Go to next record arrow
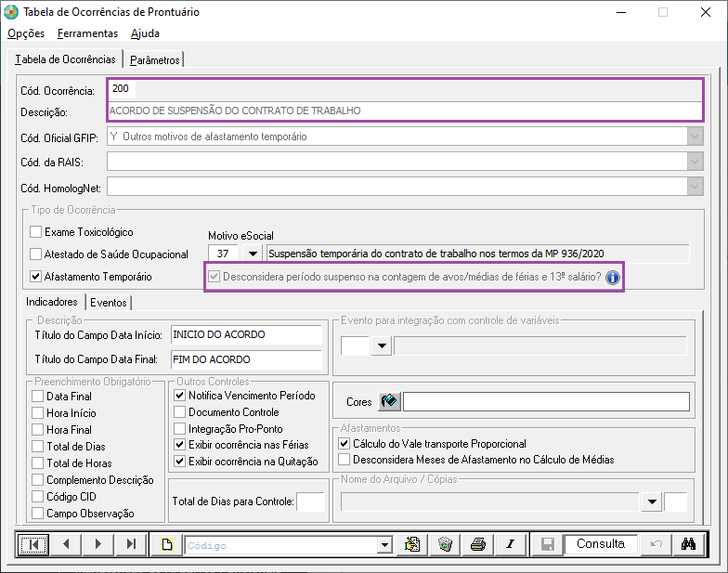The width and height of the screenshot is (728, 573). click(98, 544)
